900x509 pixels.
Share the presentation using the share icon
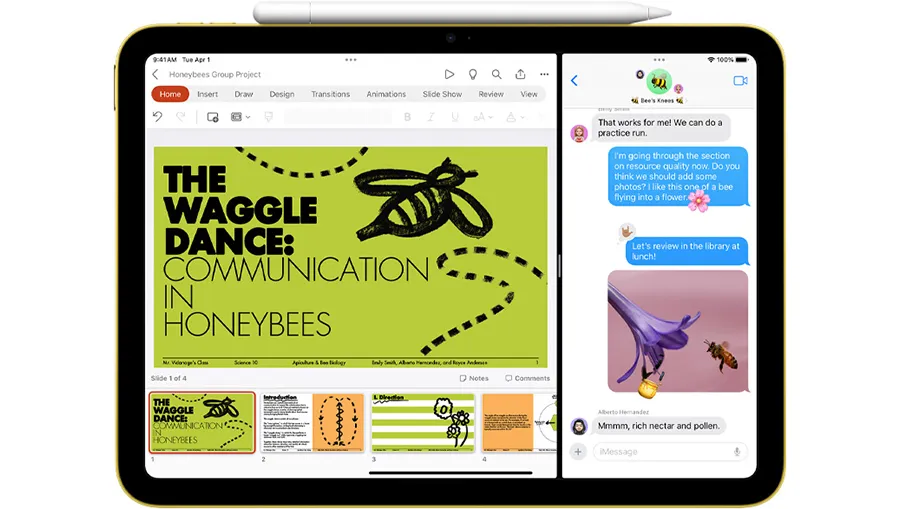point(520,74)
